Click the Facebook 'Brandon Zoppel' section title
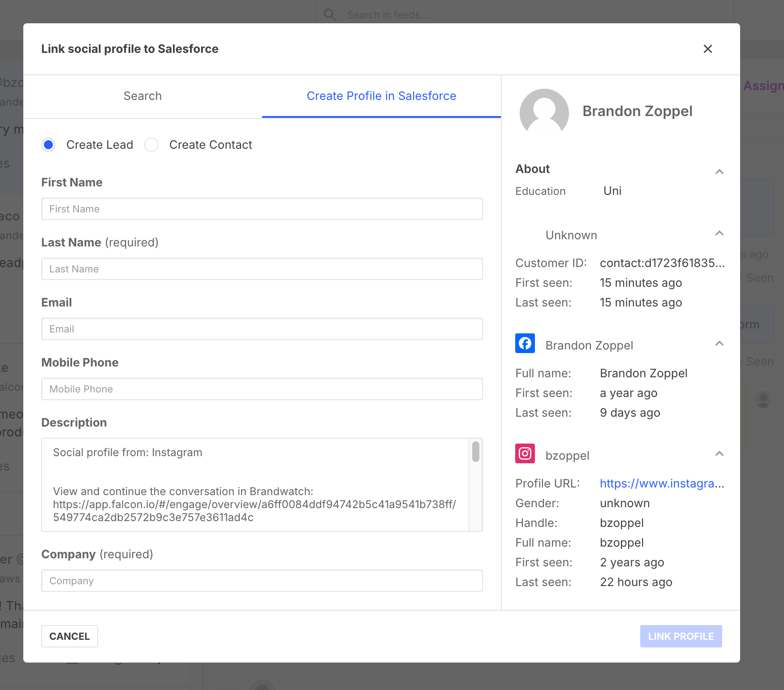This screenshot has width=784, height=690. coord(589,345)
